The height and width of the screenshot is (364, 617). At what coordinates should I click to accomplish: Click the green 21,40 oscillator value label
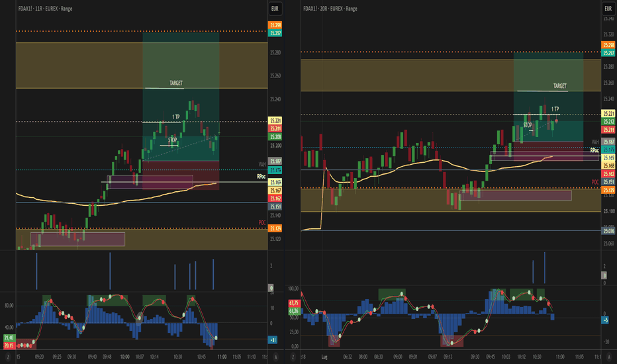tap(9, 338)
